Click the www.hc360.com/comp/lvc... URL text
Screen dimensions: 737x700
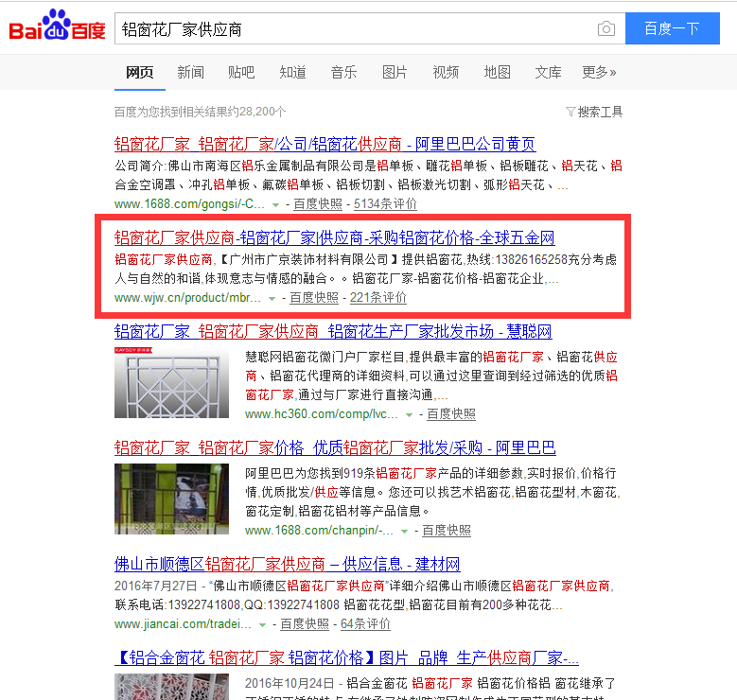tap(322, 414)
